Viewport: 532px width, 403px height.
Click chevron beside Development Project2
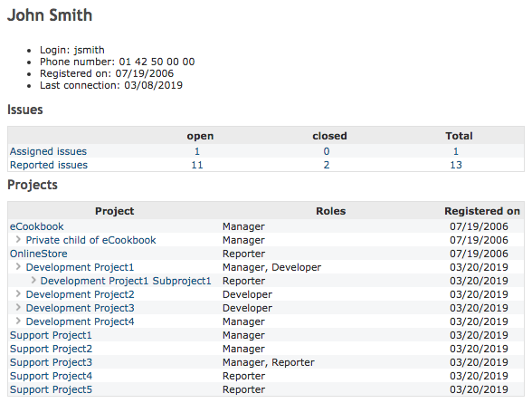pyautogui.click(x=18, y=294)
